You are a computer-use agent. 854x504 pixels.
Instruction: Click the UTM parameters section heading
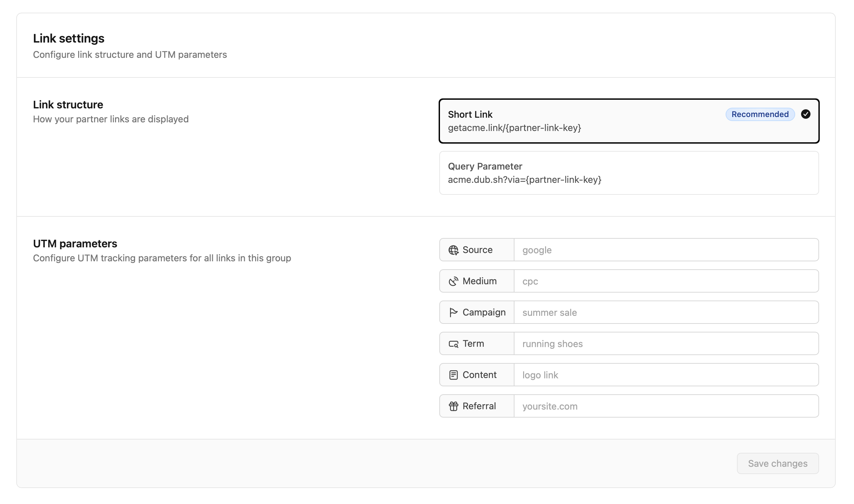[75, 243]
